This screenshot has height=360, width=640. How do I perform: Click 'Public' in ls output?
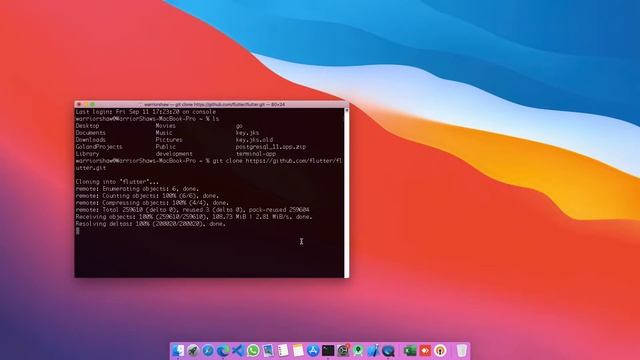tap(166, 147)
